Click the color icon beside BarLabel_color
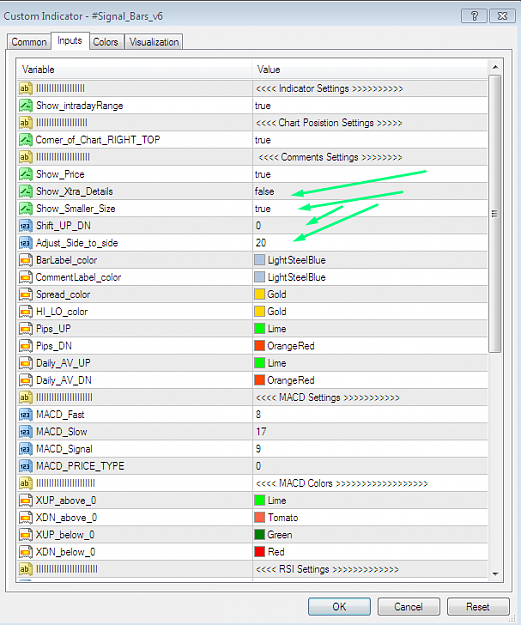 (x=26, y=260)
